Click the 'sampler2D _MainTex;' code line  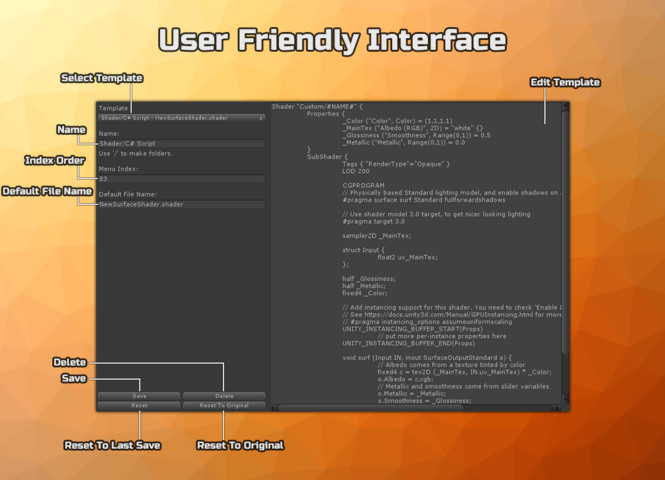[x=377, y=236]
